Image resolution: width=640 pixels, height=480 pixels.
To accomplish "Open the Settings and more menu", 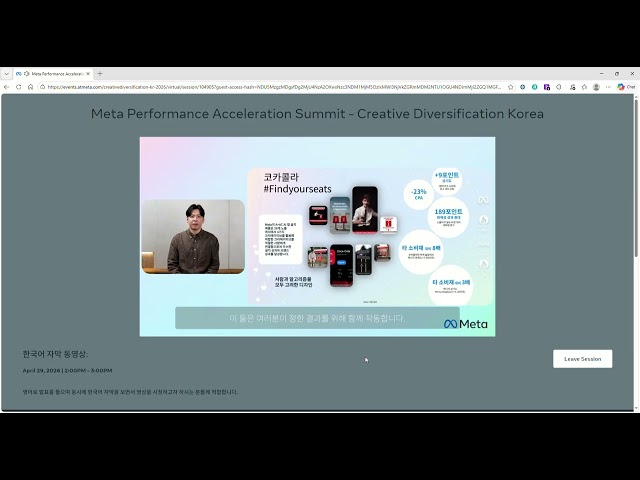I will click(x=608, y=87).
